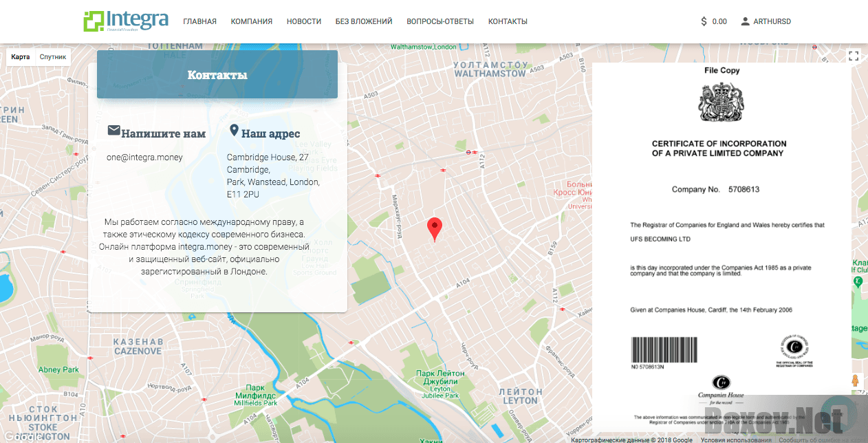Switch map to Спутник view
This screenshot has height=443, width=868.
coord(53,56)
